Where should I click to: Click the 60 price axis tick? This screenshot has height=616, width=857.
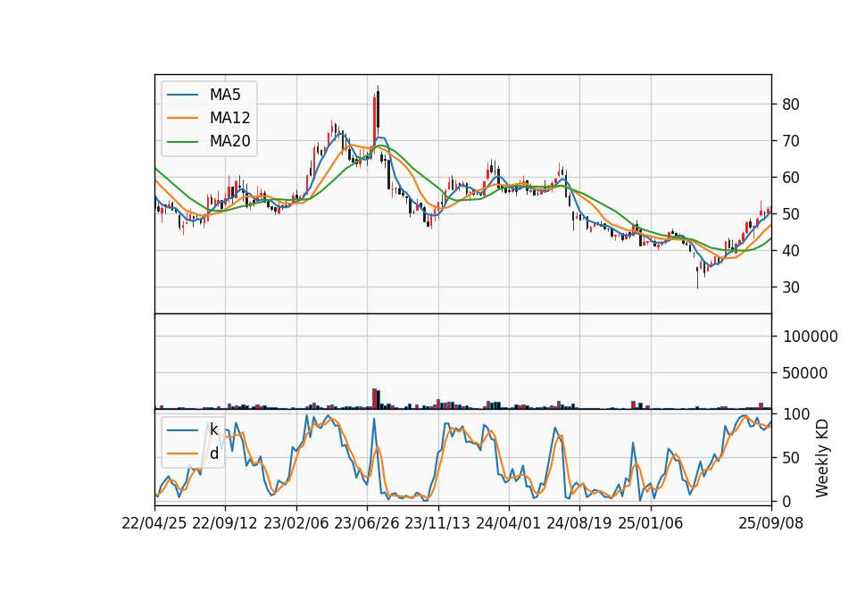[791, 178]
